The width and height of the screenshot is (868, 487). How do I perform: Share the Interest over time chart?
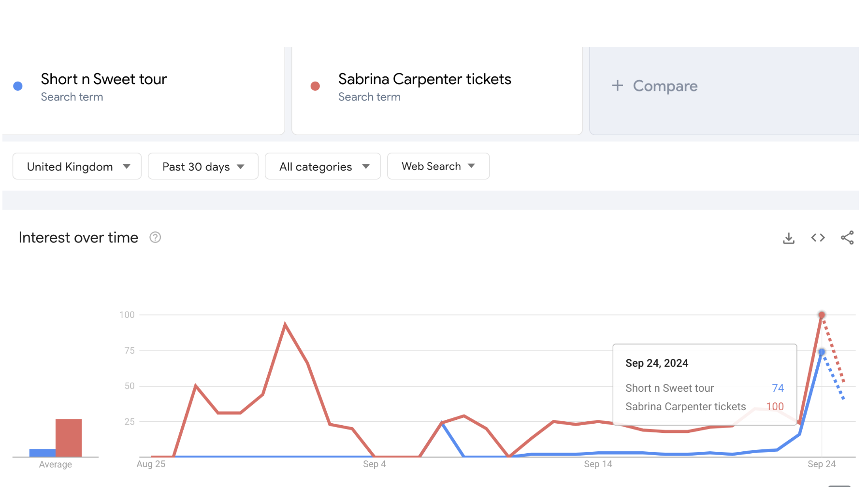click(847, 238)
